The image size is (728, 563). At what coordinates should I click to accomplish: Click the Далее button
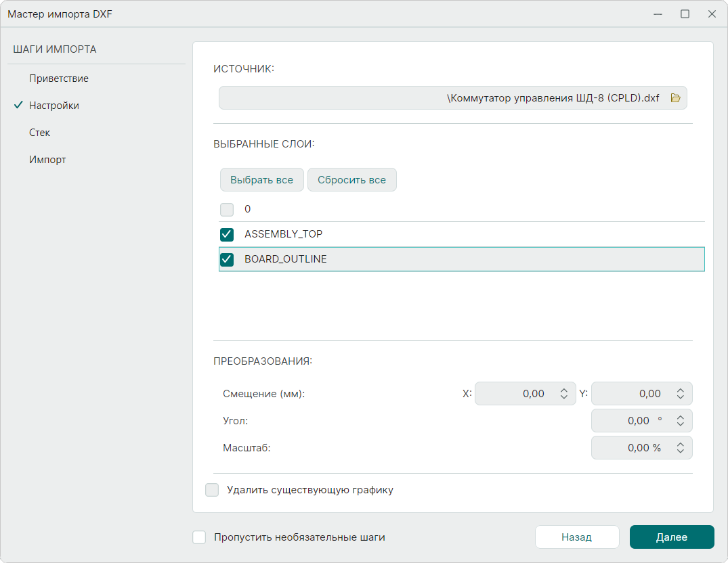pyautogui.click(x=671, y=537)
